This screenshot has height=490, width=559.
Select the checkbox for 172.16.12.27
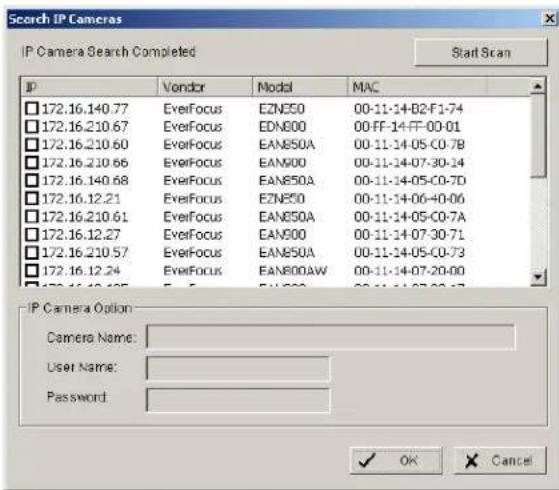pyautogui.click(x=32, y=234)
